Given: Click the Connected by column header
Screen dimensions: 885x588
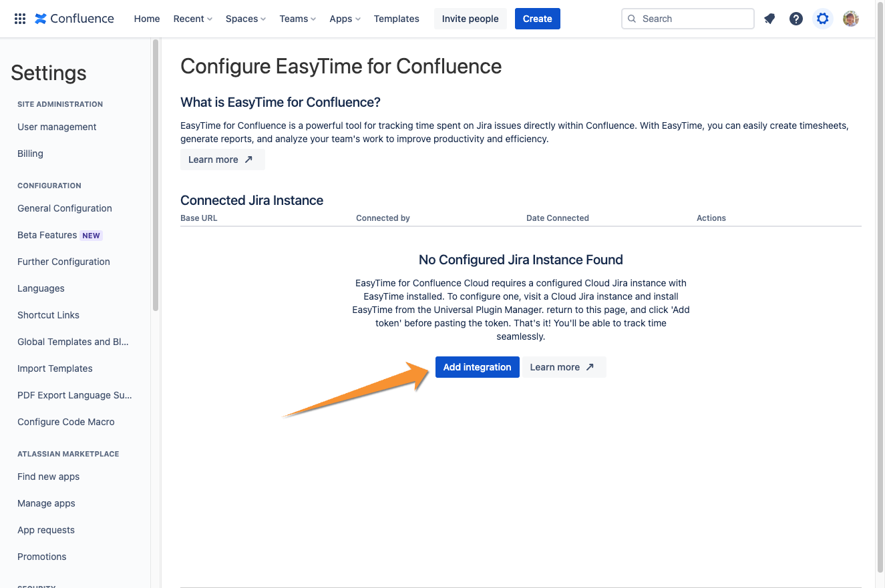Looking at the screenshot, I should point(383,218).
